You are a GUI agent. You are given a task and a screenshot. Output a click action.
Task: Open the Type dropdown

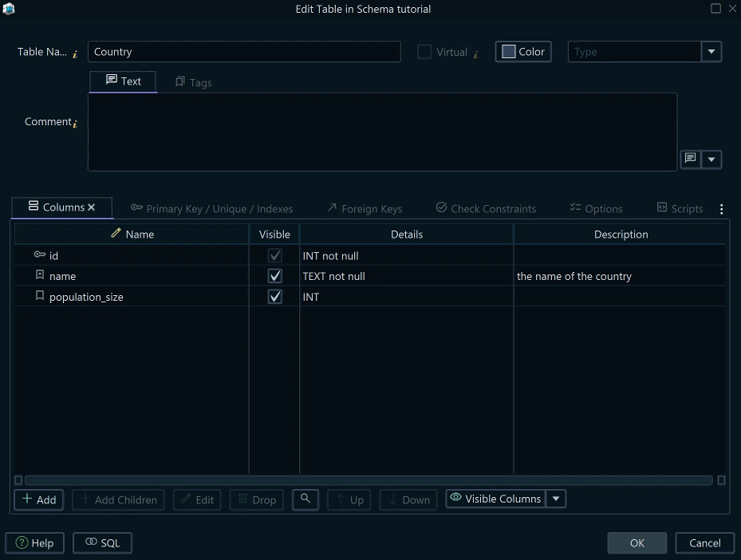tap(710, 51)
